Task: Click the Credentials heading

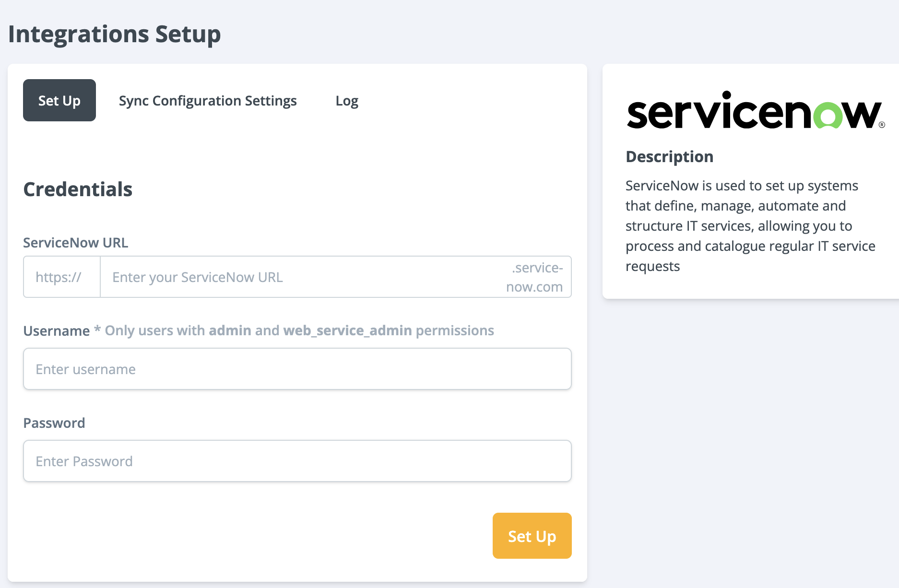Action: click(78, 189)
